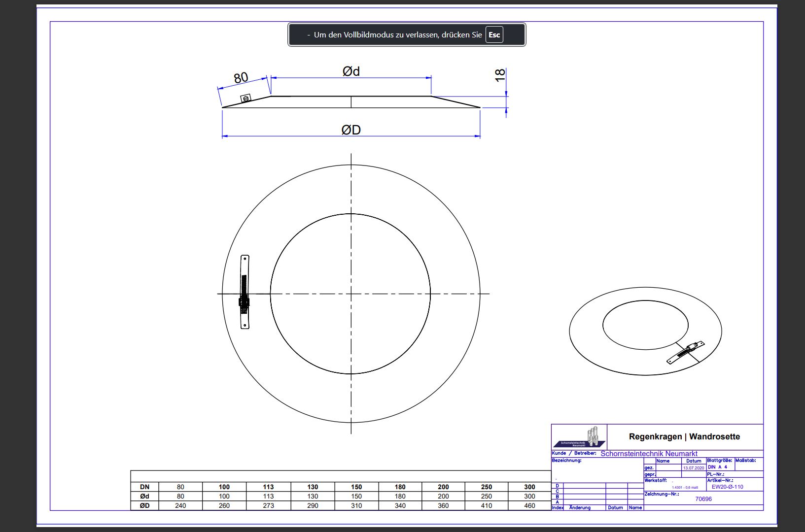Viewport: 805px width, 532px height.
Task: Click the Regenkragen | Wandrosette title
Action: click(x=684, y=436)
